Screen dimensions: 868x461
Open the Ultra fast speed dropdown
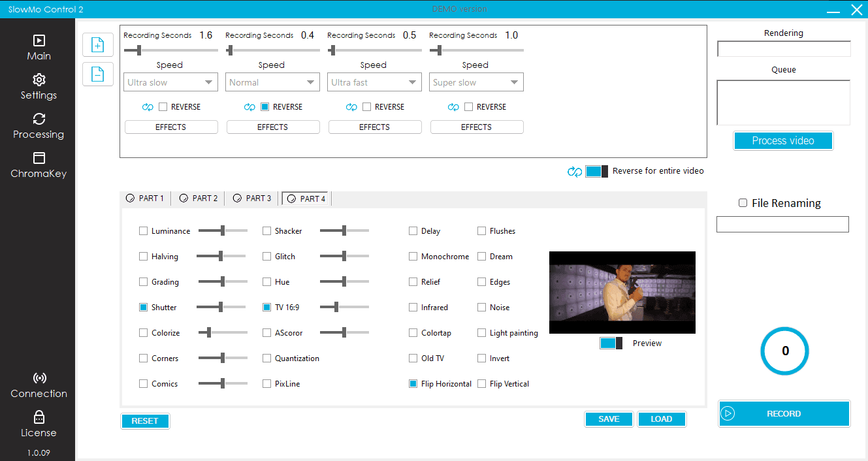[375, 82]
